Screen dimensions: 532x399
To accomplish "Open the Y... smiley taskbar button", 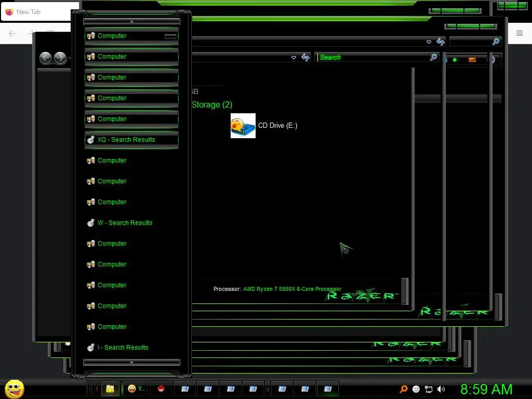I will click(137, 389).
